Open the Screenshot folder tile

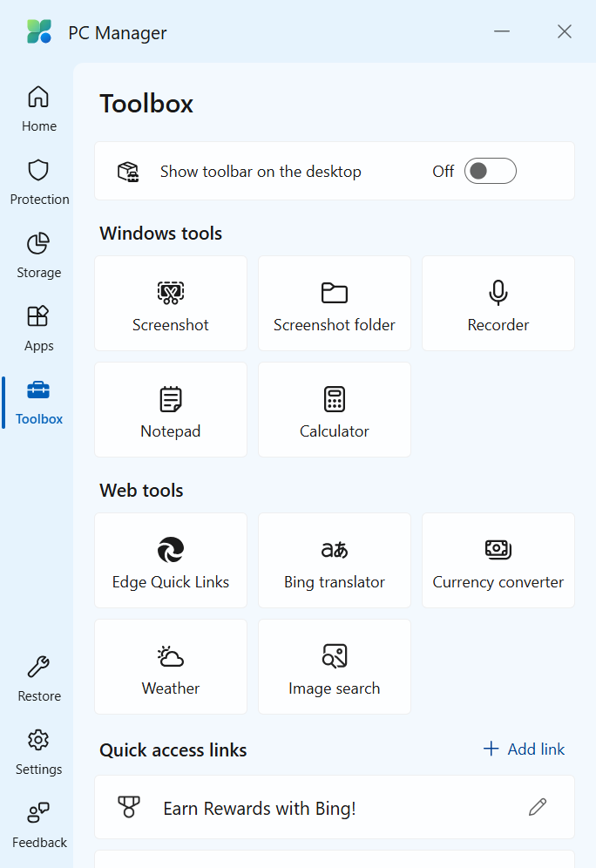coord(335,304)
